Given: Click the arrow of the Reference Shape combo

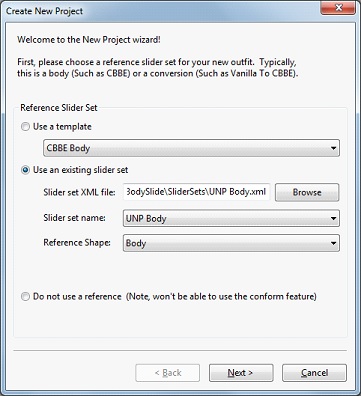Looking at the screenshot, I should (333, 243).
